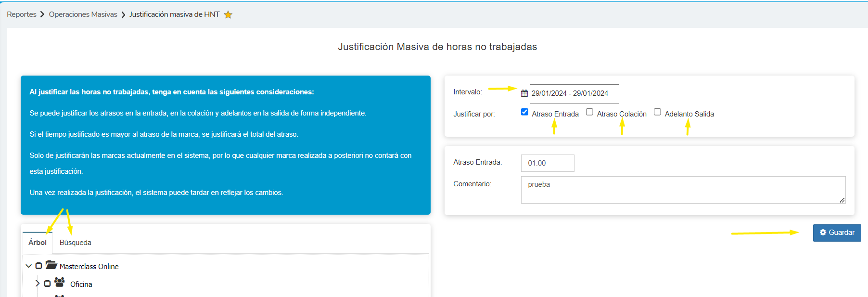Open the Intervalo date range picker field
The height and width of the screenshot is (297, 868).
574,93
